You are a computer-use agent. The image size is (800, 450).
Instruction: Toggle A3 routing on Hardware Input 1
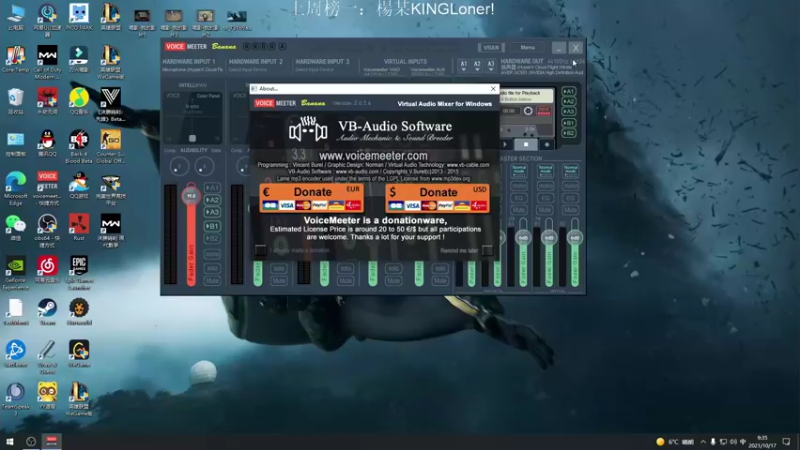pyautogui.click(x=212, y=212)
